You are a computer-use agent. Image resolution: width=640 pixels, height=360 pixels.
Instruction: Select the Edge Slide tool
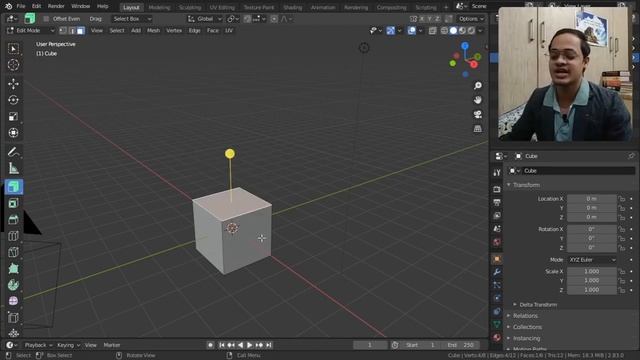coord(13,318)
